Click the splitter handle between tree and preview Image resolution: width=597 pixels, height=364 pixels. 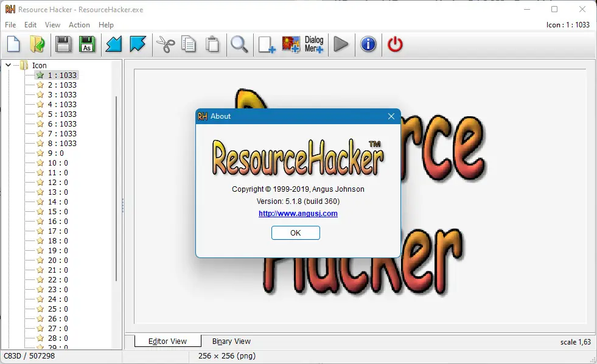(122, 206)
